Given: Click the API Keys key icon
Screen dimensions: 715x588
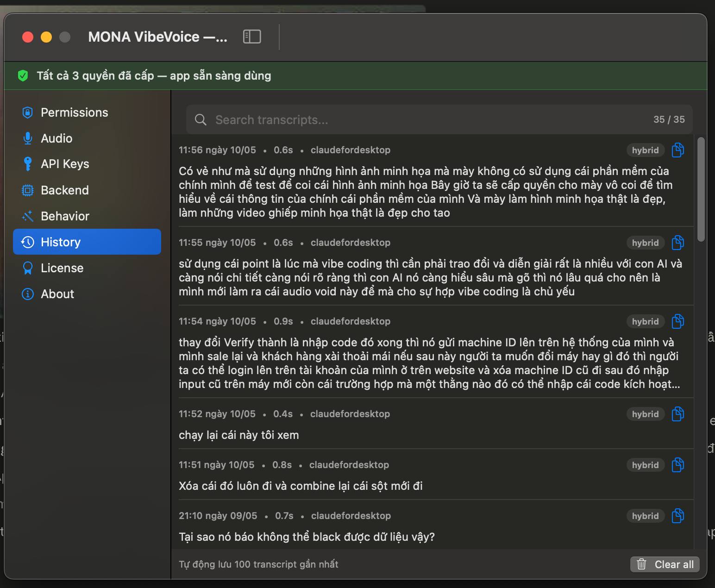Looking at the screenshot, I should [28, 164].
